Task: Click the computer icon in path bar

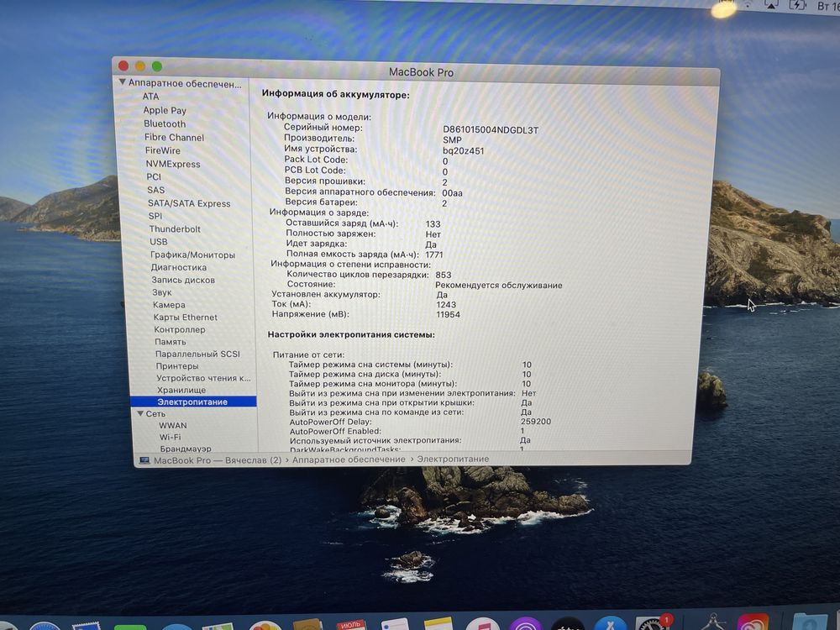Action: click(144, 460)
